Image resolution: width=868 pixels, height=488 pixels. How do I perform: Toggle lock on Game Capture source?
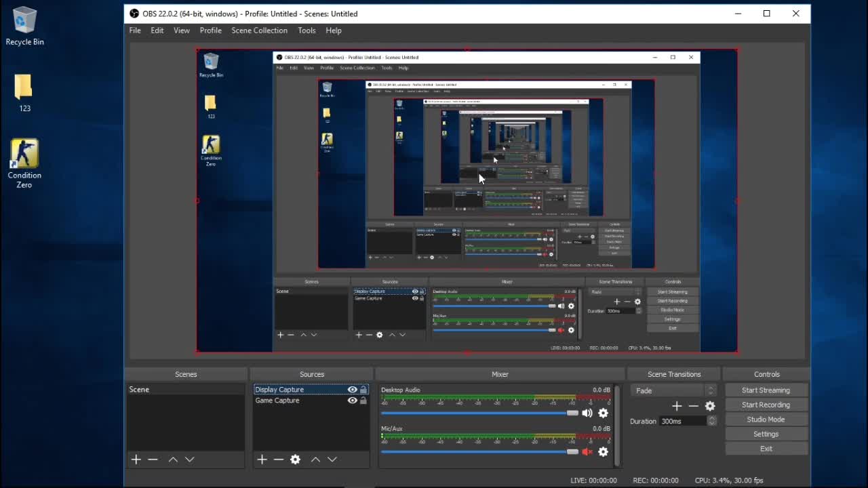tap(363, 401)
